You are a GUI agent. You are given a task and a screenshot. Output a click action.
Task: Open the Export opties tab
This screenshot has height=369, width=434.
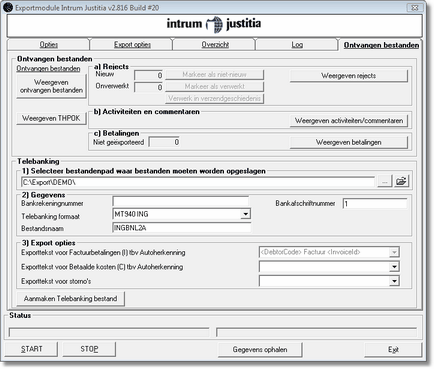[x=132, y=44]
